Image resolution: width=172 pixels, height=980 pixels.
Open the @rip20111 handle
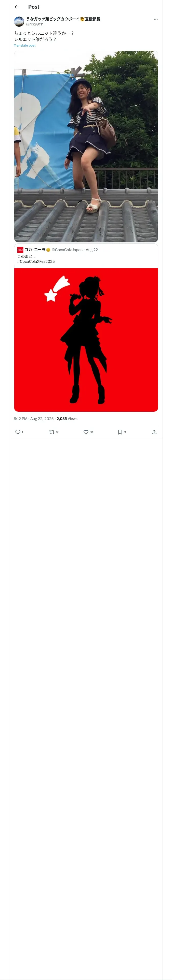(35, 24)
